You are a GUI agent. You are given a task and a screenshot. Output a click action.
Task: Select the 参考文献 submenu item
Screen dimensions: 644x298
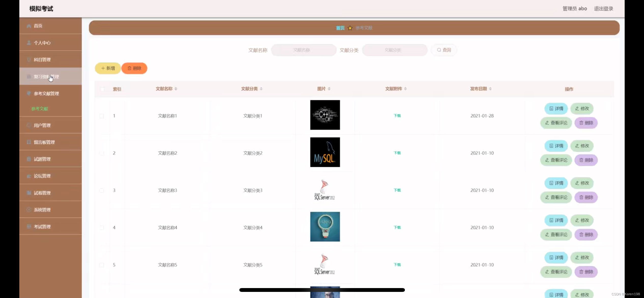tap(40, 109)
